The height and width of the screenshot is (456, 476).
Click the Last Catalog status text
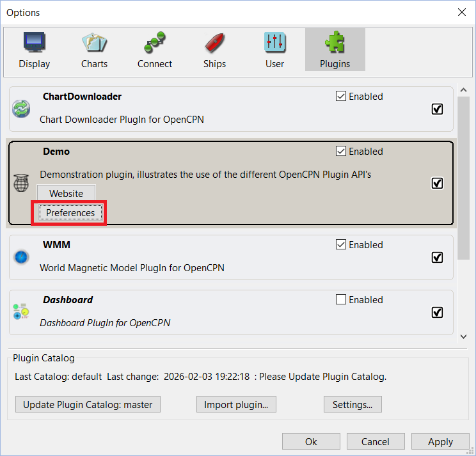click(201, 377)
